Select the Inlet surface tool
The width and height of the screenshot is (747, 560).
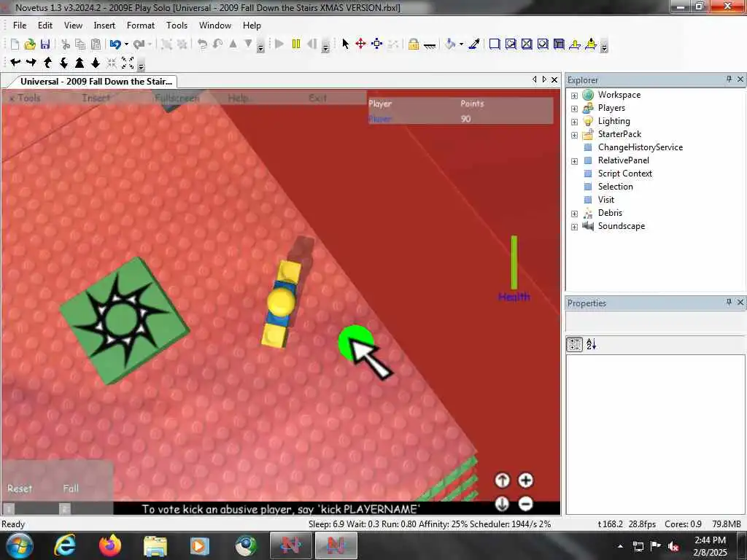[559, 44]
